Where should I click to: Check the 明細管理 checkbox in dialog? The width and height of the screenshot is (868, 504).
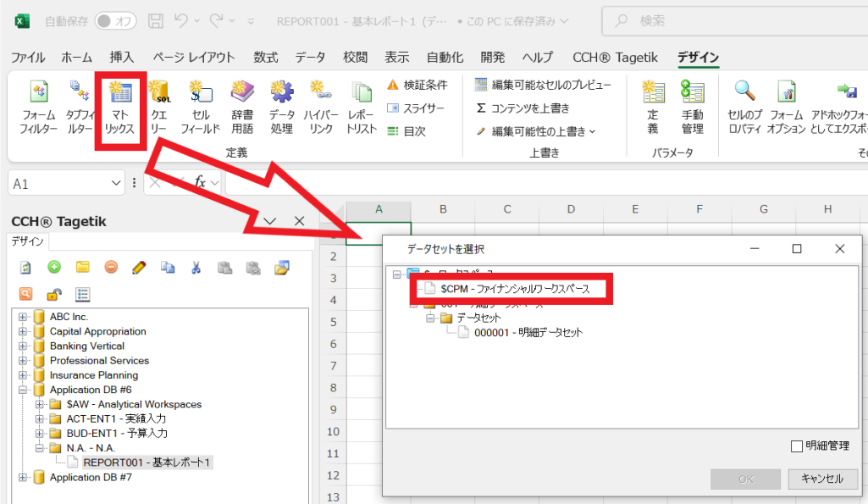point(796,446)
